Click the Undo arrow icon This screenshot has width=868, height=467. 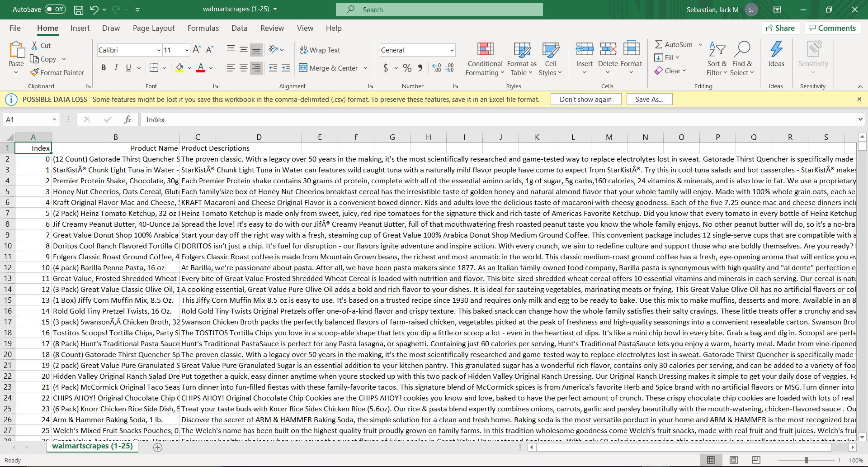[x=94, y=10]
